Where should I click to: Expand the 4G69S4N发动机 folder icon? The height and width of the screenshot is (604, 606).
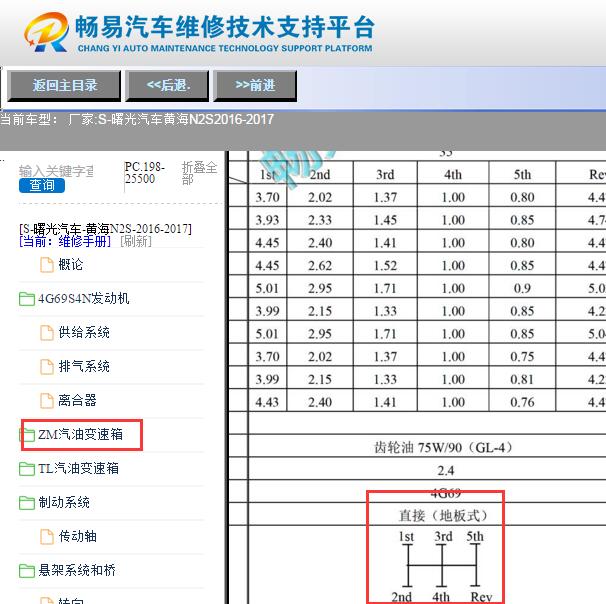pos(27,299)
